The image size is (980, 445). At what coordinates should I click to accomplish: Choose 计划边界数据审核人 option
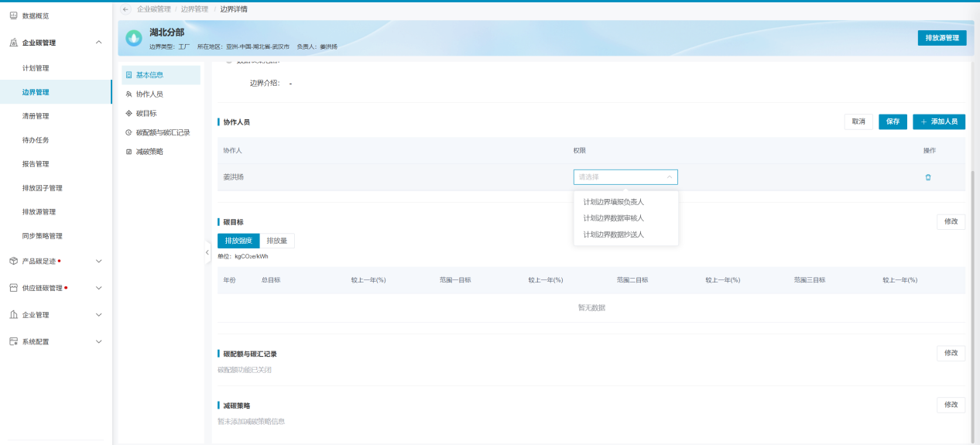613,218
